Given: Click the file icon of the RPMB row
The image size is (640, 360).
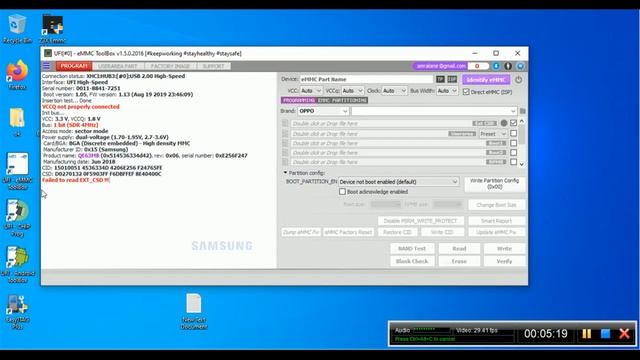Looking at the screenshot, I should (x=285, y=162).
